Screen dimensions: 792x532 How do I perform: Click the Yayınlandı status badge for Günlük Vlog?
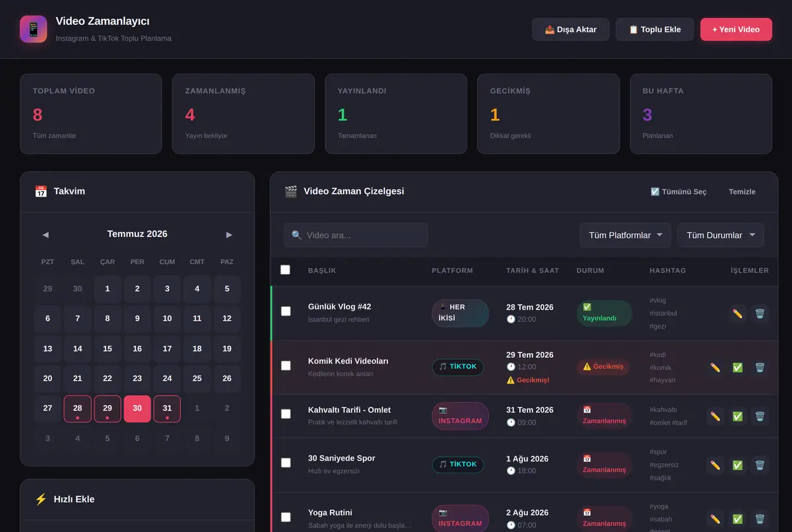pos(604,313)
